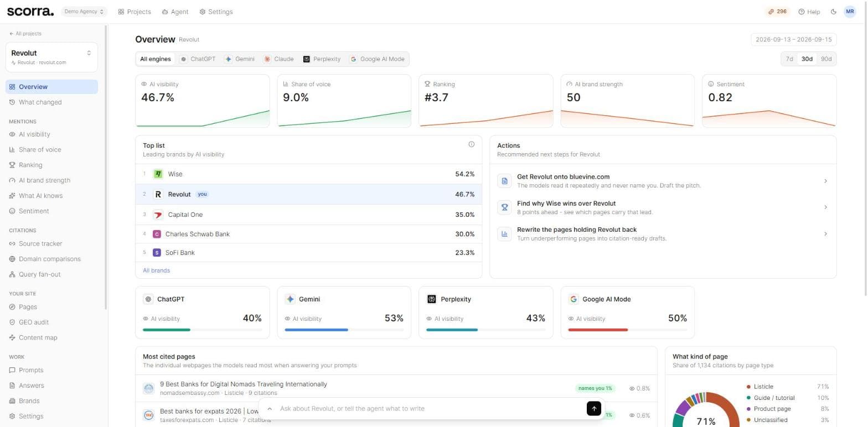Open the Ranking #3.7 card
This screenshot has width=868, height=427.
[486, 101]
